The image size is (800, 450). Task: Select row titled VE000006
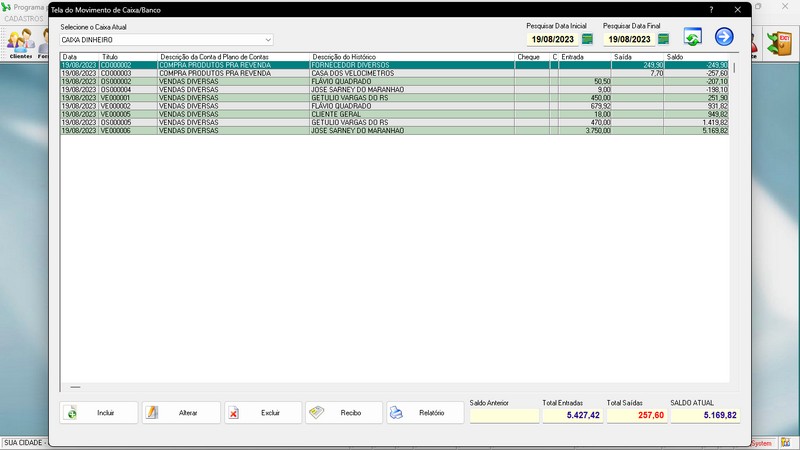[394, 131]
